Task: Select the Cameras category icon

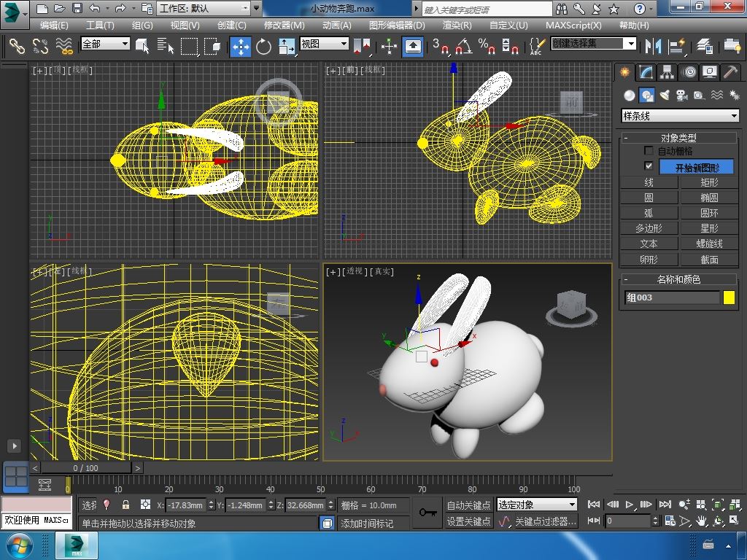Action: pyautogui.click(x=681, y=96)
